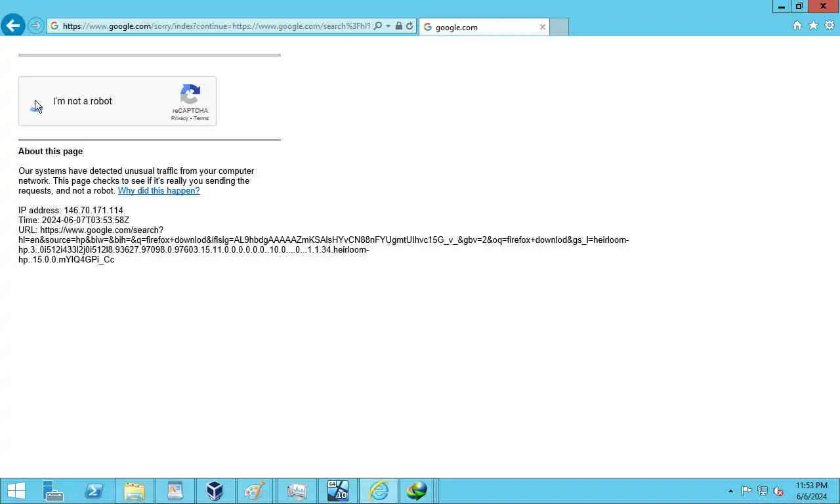This screenshot has height=504, width=840.
Task: Open Internet Download Manager taskbar icon
Action: (417, 491)
